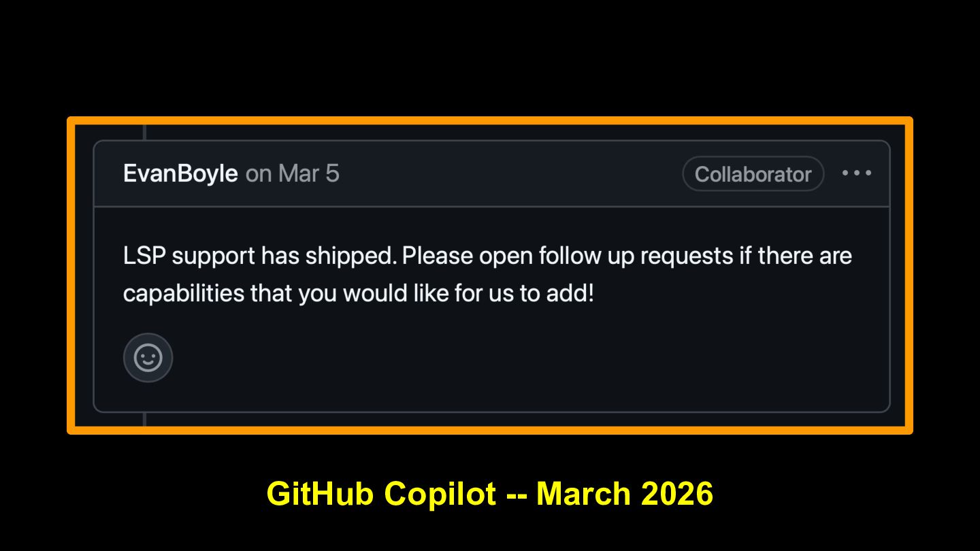Open the three-dot comment options menu
Image resolution: width=980 pixels, height=551 pixels.
856,173
